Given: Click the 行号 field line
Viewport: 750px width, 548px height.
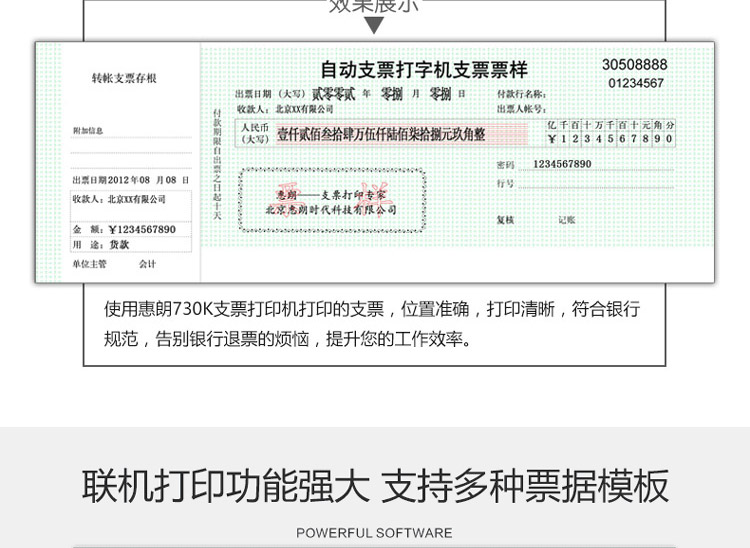Looking at the screenshot, I should coord(596,183).
